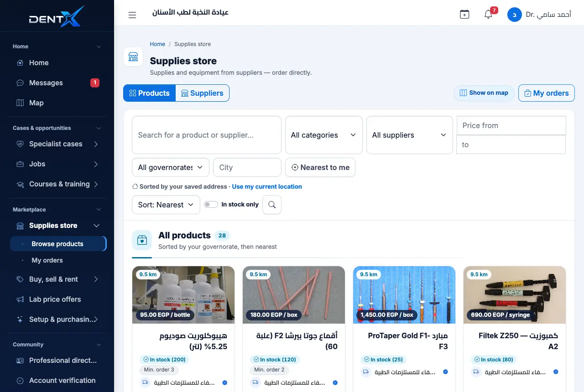Click the My orders button at top right
The image size is (584, 392).
(547, 93)
